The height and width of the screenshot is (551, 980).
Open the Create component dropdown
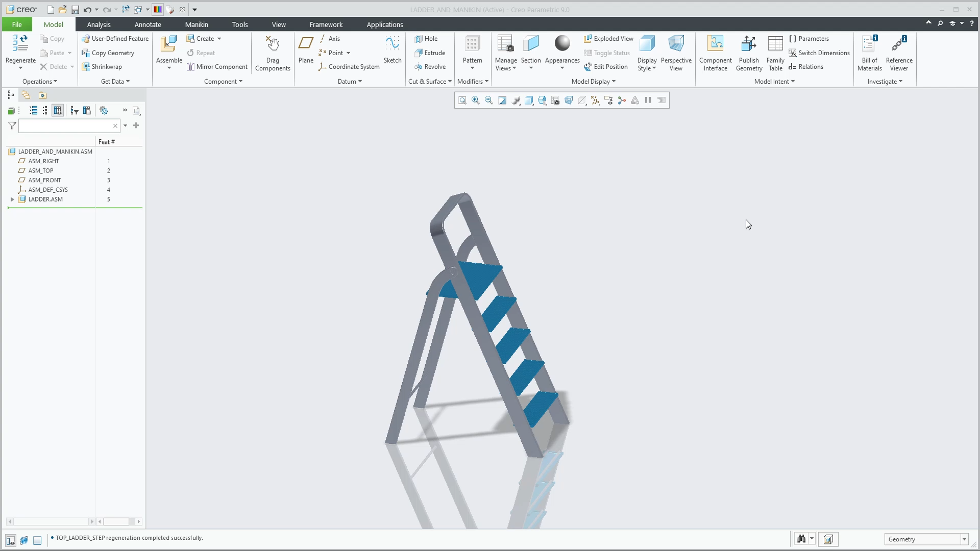(x=219, y=39)
